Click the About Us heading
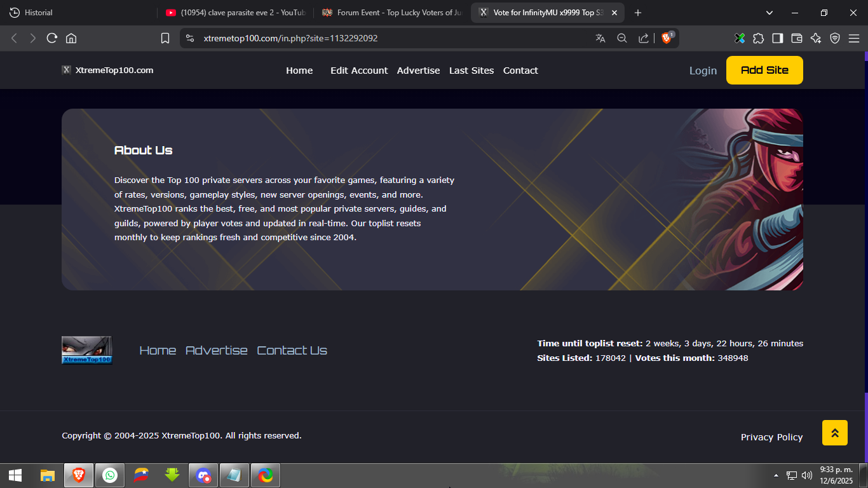The image size is (868, 488). (x=144, y=151)
